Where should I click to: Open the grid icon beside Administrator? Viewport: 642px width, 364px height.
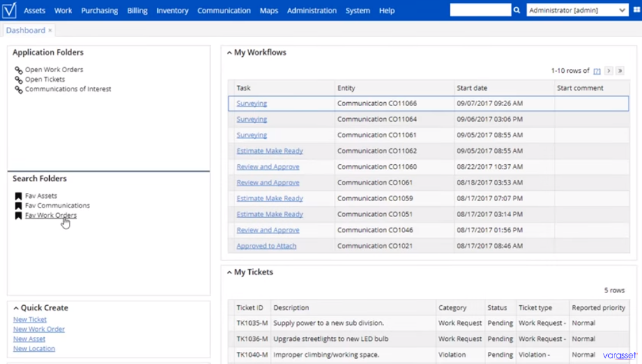tap(637, 10)
